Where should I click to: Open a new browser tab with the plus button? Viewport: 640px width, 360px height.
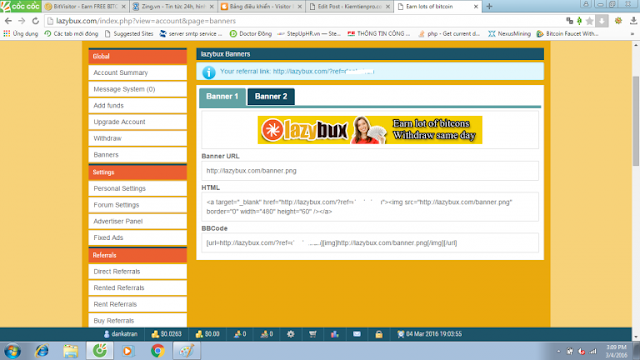coord(489,7)
